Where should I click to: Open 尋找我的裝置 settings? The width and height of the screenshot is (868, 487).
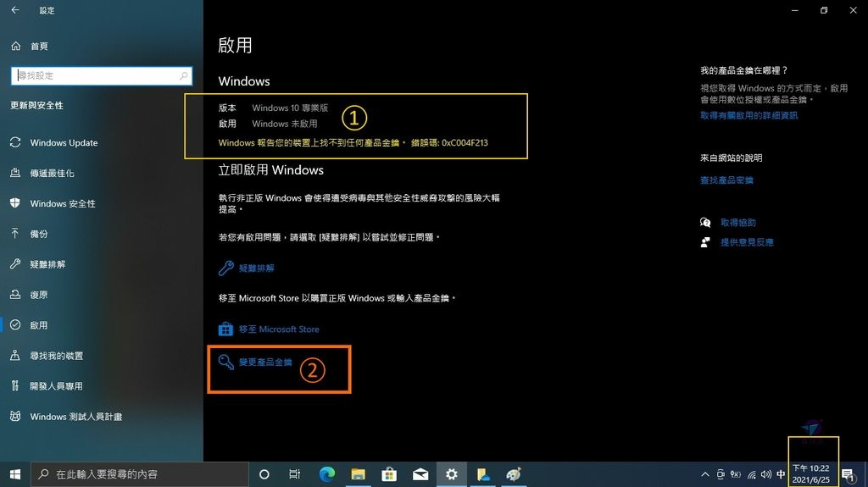(57, 356)
